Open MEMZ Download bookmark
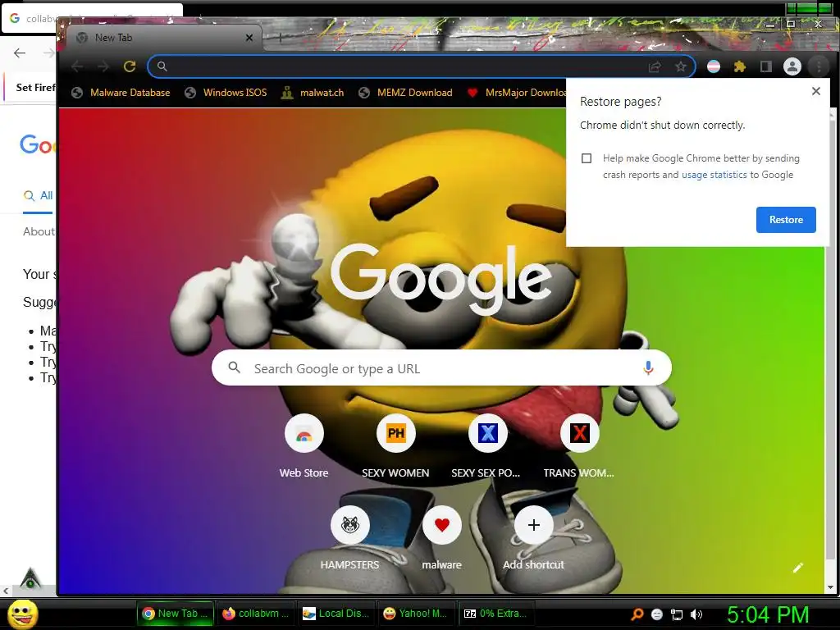Screen dimensions: 840x630 coord(405,93)
